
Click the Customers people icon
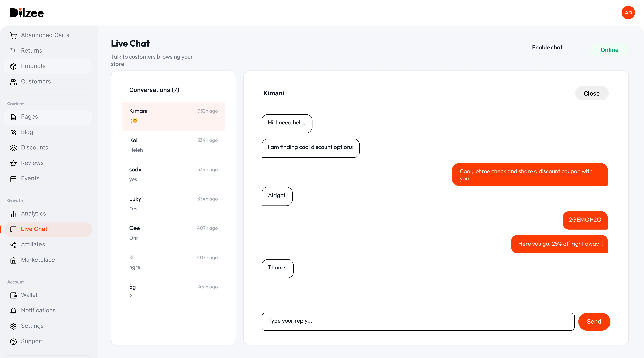[x=14, y=82]
